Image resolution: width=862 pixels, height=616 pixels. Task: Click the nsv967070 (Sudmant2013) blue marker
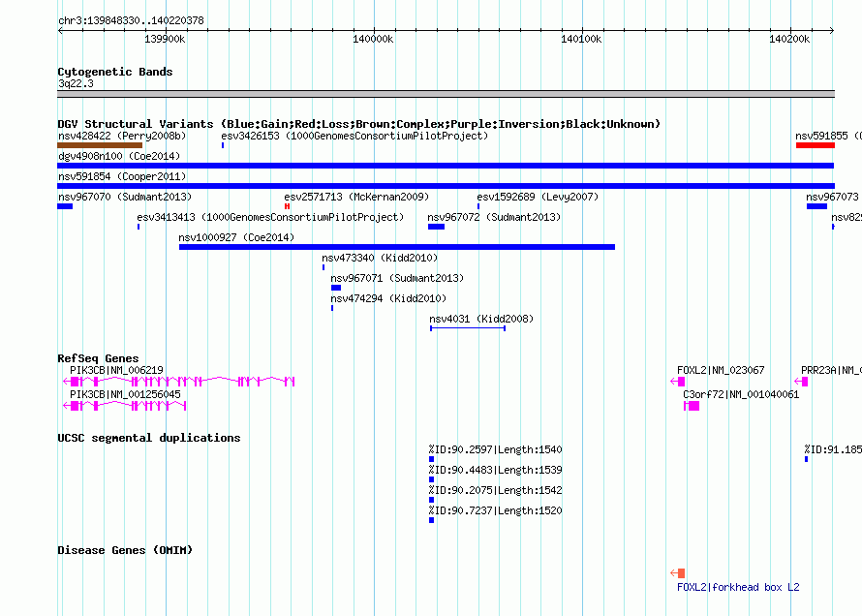click(65, 206)
